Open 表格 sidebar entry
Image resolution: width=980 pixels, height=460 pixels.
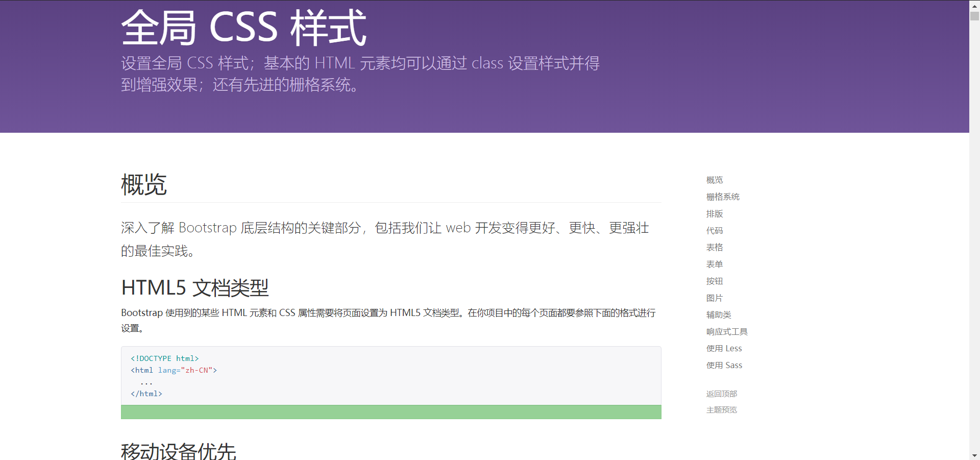coord(715,247)
